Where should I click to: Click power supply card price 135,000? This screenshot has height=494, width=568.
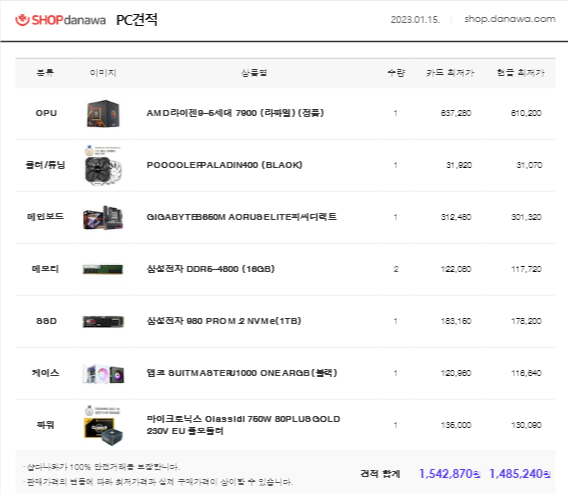456,425
